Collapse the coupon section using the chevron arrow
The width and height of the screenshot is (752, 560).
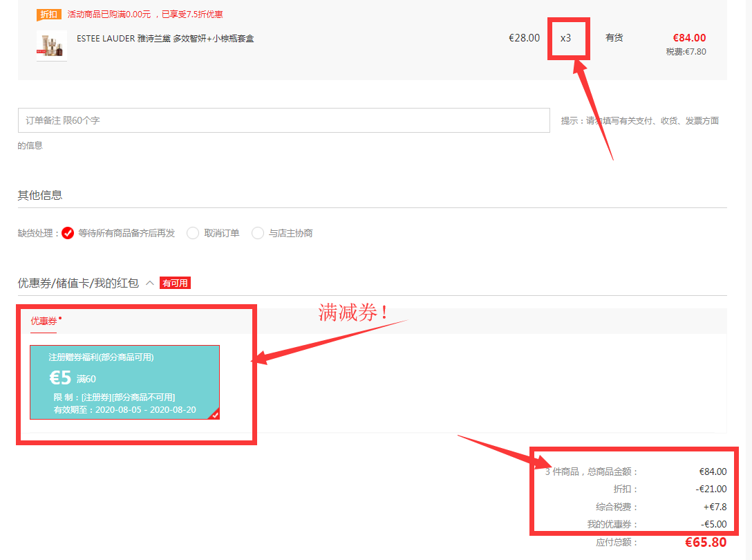(x=150, y=283)
